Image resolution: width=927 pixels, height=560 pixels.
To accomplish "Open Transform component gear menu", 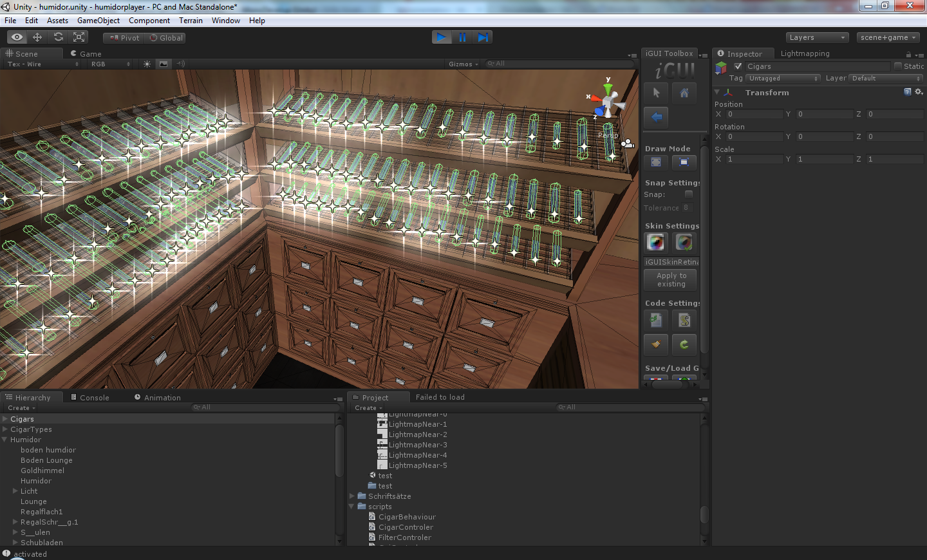I will 919,92.
